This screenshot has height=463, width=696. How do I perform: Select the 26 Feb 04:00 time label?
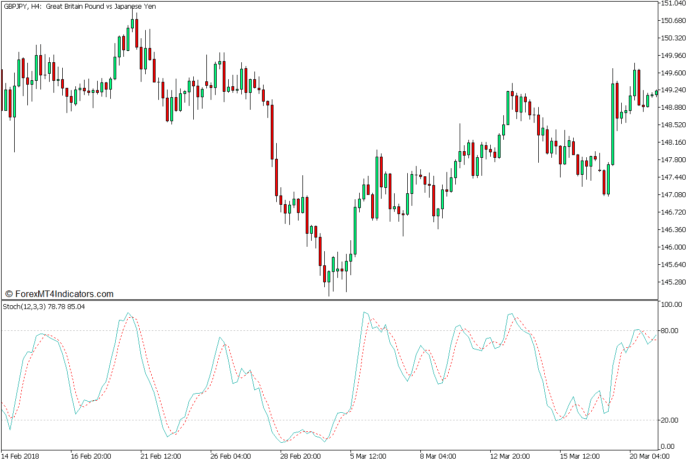pos(230,455)
